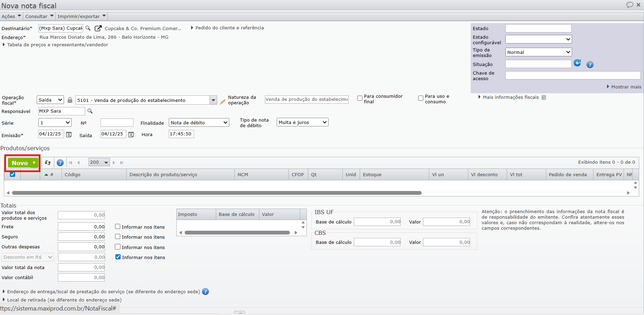The height and width of the screenshot is (315, 644).
Task: Click the Chave de acesso input field
Action: [x=573, y=75]
